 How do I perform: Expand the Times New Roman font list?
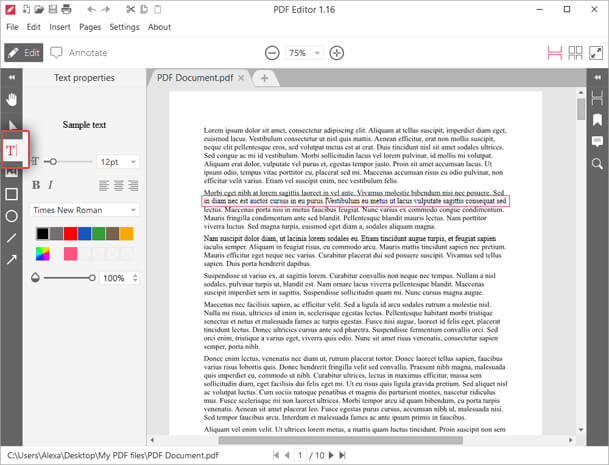(84, 210)
